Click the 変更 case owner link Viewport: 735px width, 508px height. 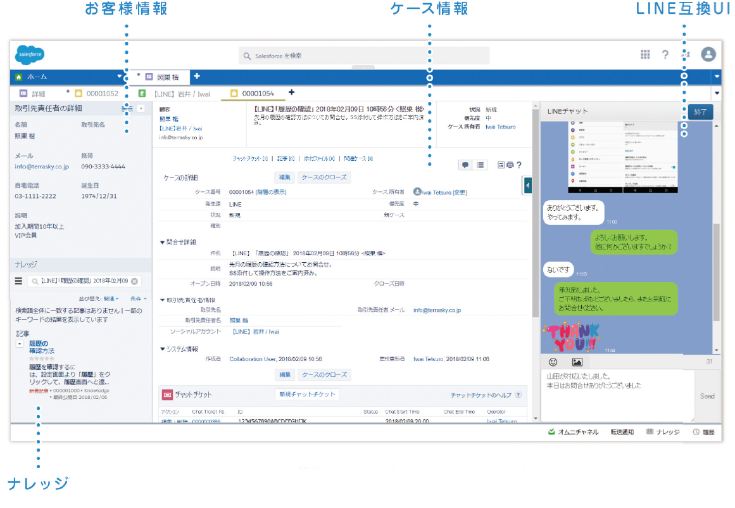point(460,192)
